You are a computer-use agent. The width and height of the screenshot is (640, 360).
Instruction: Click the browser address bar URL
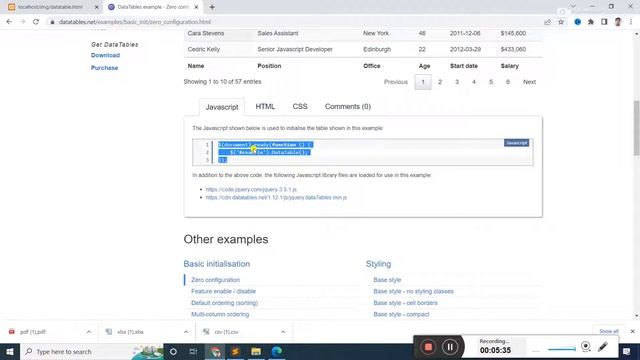click(135, 22)
